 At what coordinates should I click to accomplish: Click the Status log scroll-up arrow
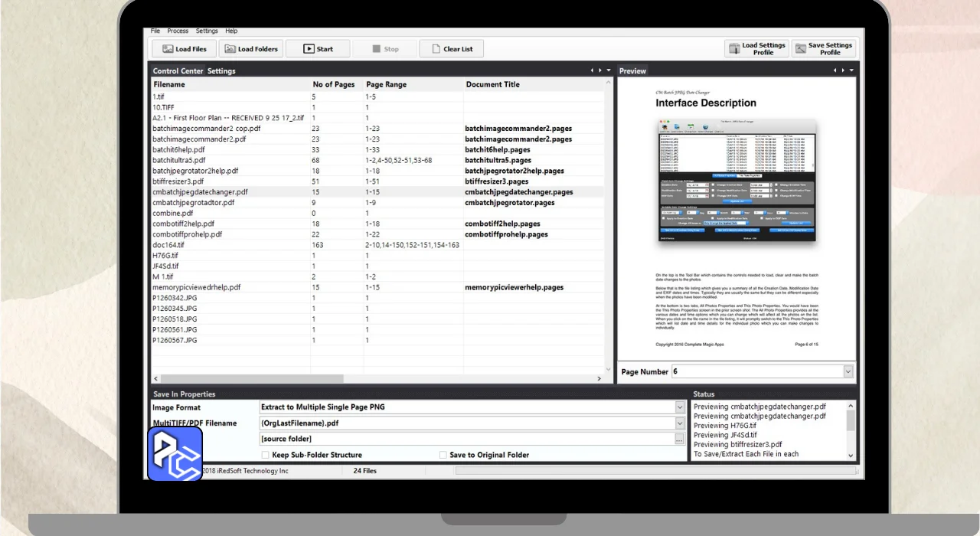(x=851, y=406)
